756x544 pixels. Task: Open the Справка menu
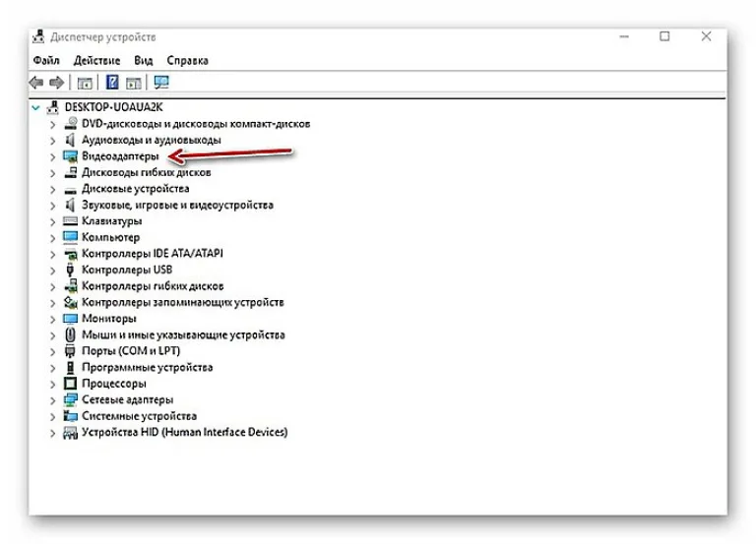[188, 60]
